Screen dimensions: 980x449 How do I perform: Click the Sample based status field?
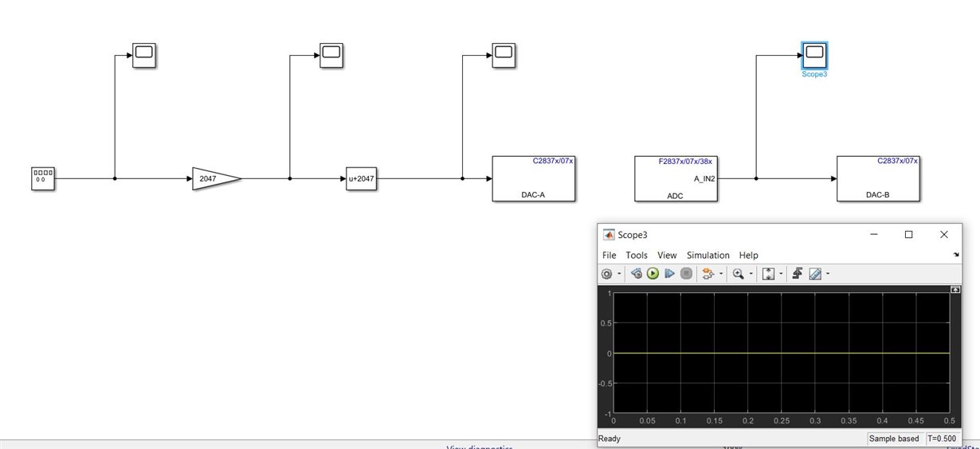(896, 439)
